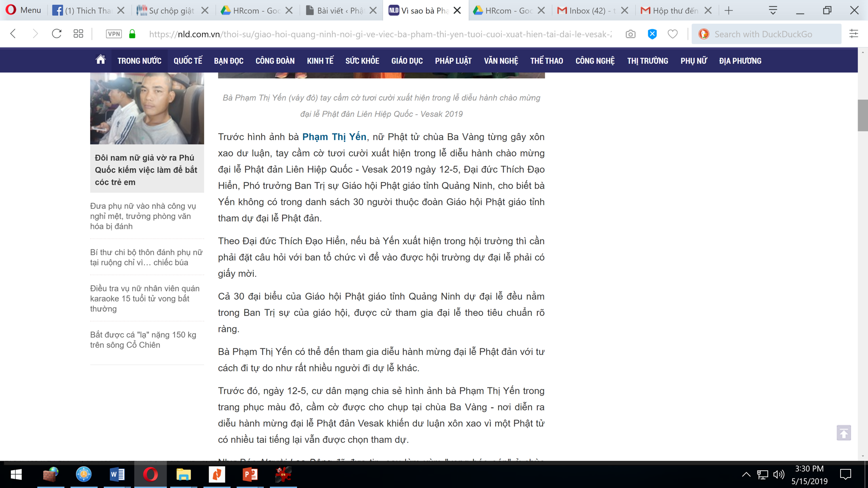Open Easy Setup sliders icon
Viewport: 868px width, 488px height.
point(853,34)
